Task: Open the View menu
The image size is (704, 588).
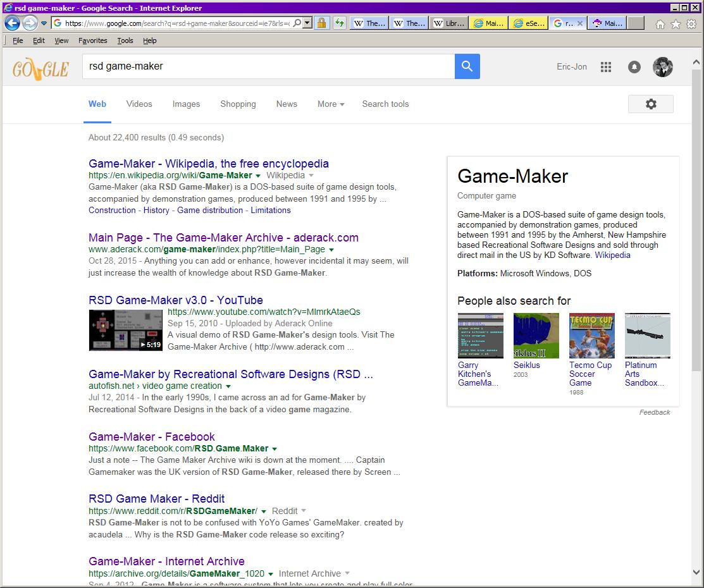Action: pyautogui.click(x=61, y=40)
